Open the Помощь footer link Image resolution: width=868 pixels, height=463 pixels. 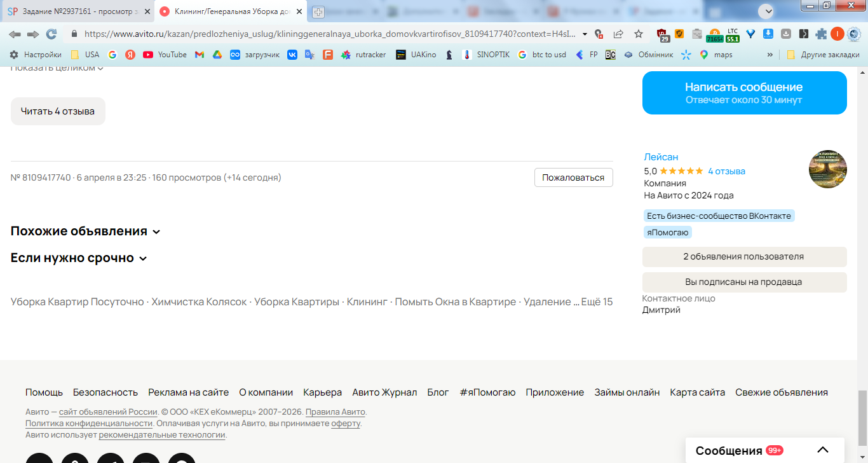click(x=44, y=392)
